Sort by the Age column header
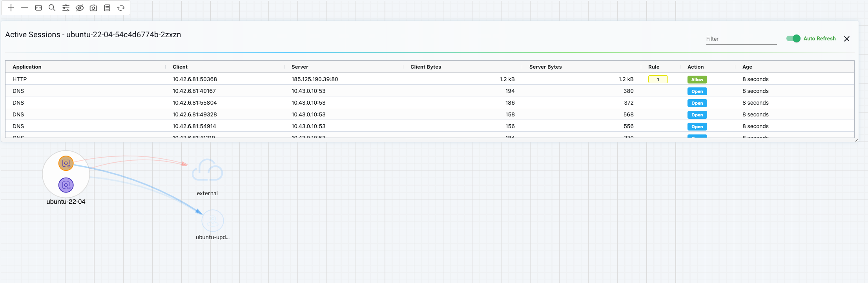 (x=747, y=67)
